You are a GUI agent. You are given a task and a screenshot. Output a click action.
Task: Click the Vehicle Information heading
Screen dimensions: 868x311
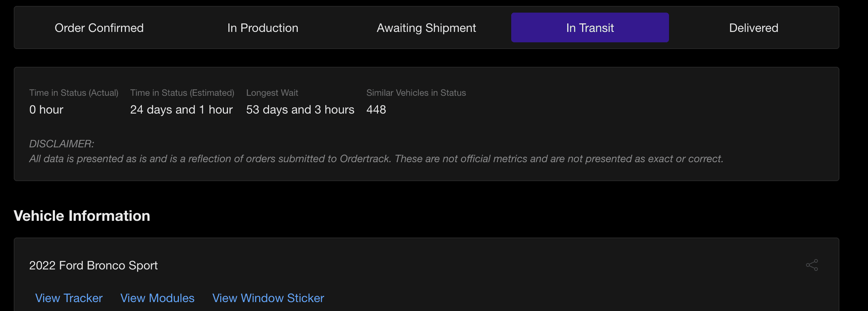point(82,216)
